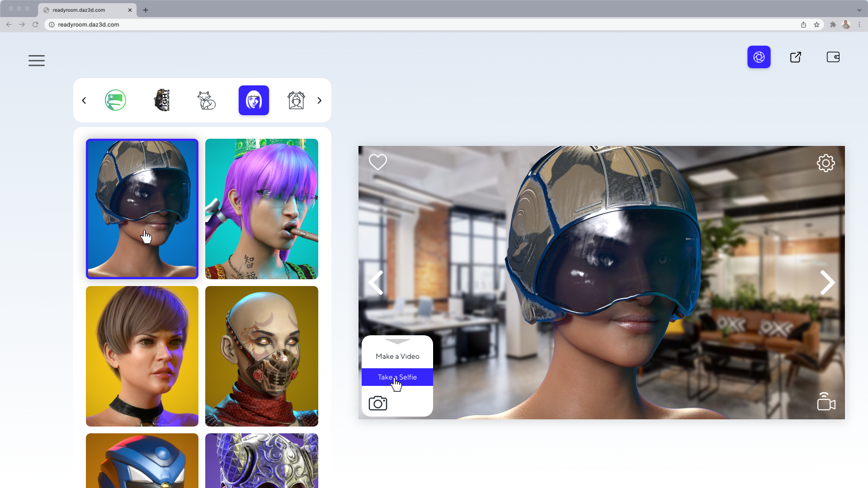
Task: Open the wallet icon
Action: pyautogui.click(x=833, y=57)
